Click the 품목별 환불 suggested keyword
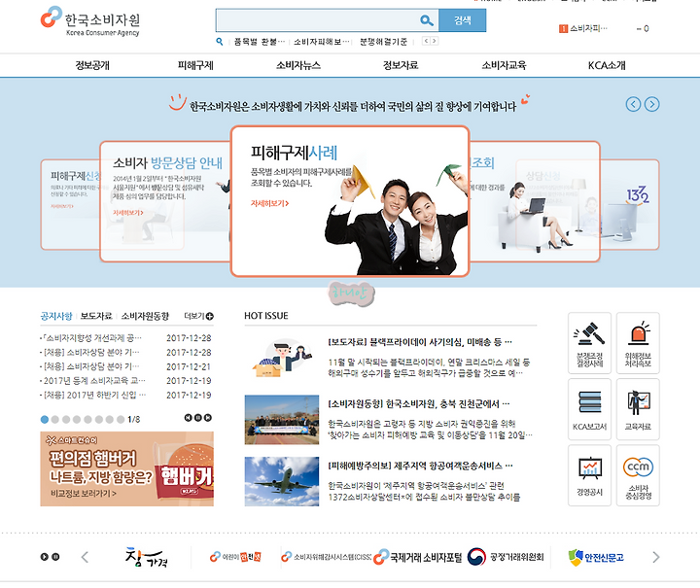Screen dimensions: 700x588 tap(260, 42)
